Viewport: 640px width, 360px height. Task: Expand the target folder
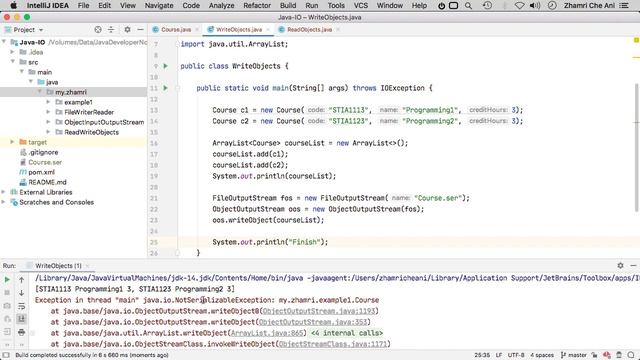tap(12, 142)
